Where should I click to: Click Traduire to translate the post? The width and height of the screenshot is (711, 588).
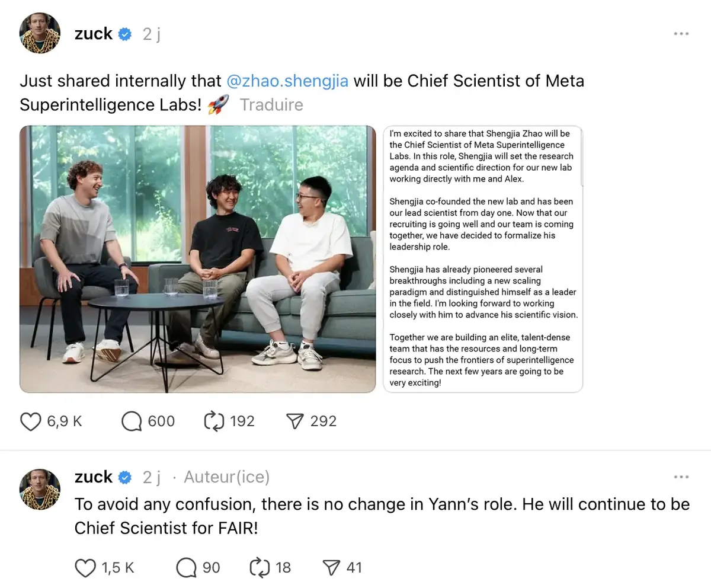pos(271,105)
